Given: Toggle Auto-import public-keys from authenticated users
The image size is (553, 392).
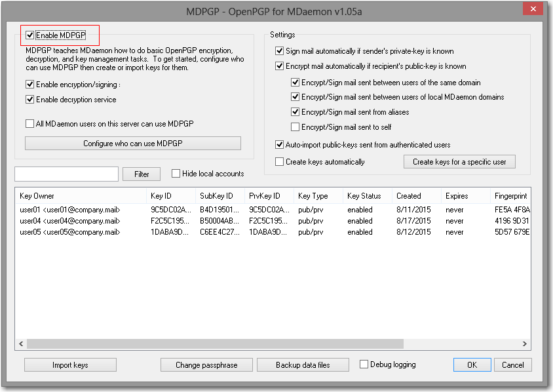Looking at the screenshot, I should coord(280,146).
